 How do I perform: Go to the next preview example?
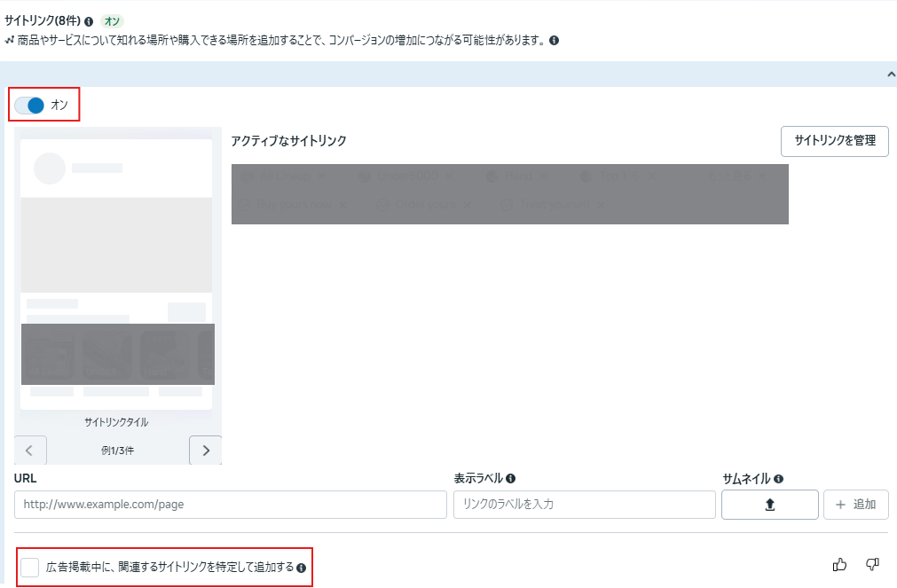coord(206,451)
